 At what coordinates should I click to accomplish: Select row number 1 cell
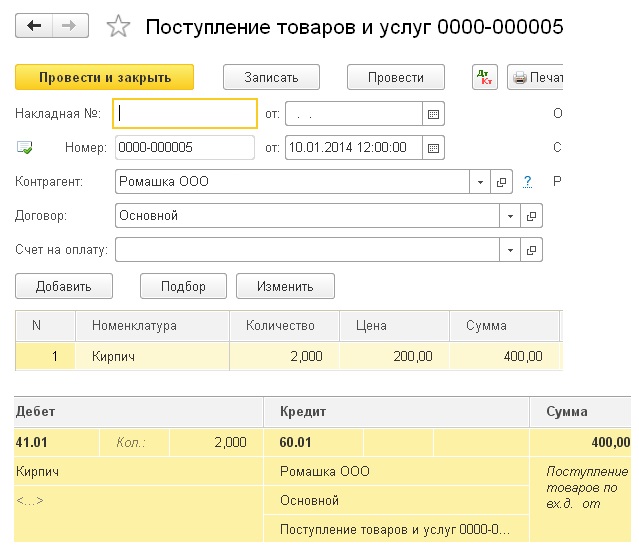point(45,356)
